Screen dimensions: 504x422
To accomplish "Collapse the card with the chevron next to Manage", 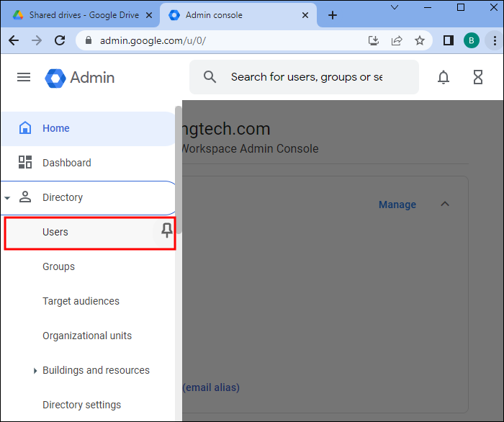I will tap(445, 204).
